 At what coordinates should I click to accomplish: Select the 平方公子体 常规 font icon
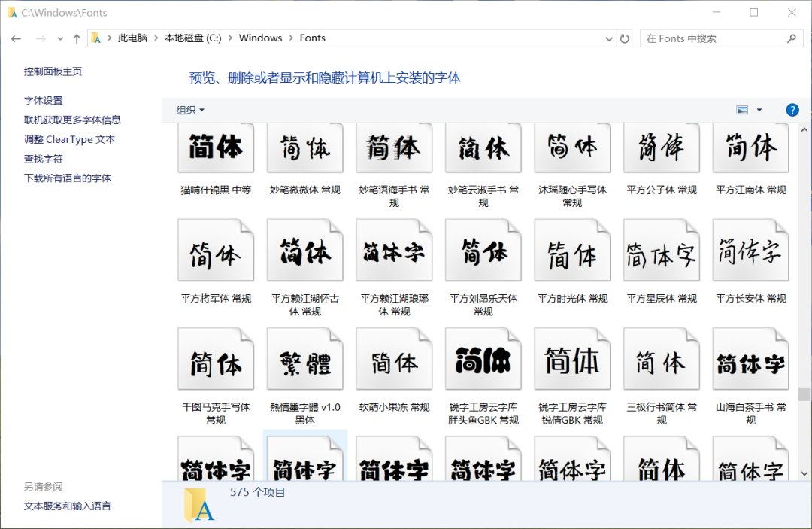click(662, 147)
